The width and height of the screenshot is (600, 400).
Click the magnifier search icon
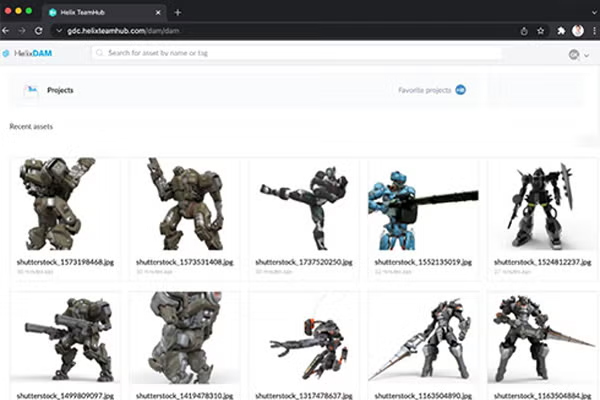click(x=99, y=53)
